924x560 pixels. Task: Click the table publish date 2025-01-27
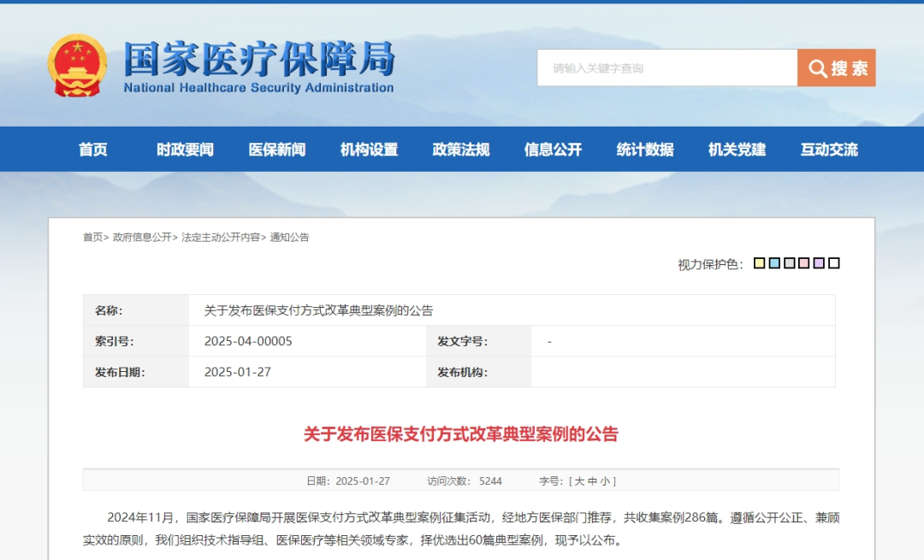[238, 372]
